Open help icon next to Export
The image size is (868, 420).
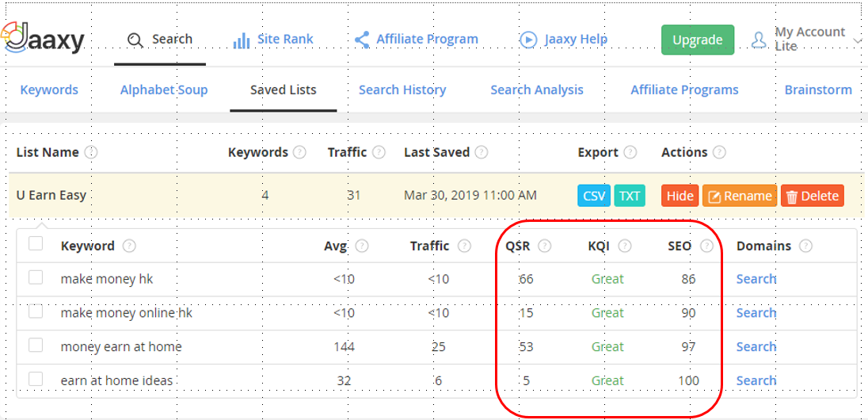click(630, 152)
